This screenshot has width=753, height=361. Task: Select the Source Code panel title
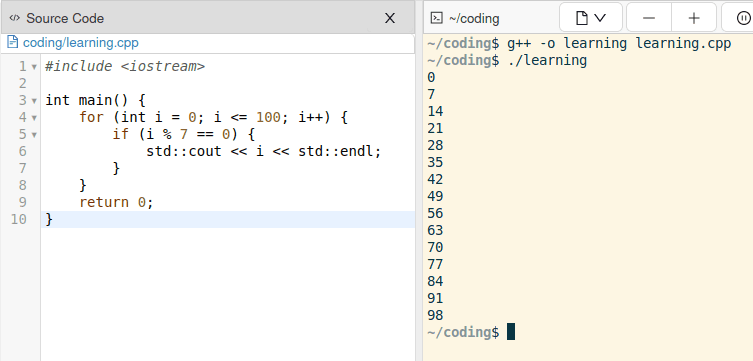(65, 18)
